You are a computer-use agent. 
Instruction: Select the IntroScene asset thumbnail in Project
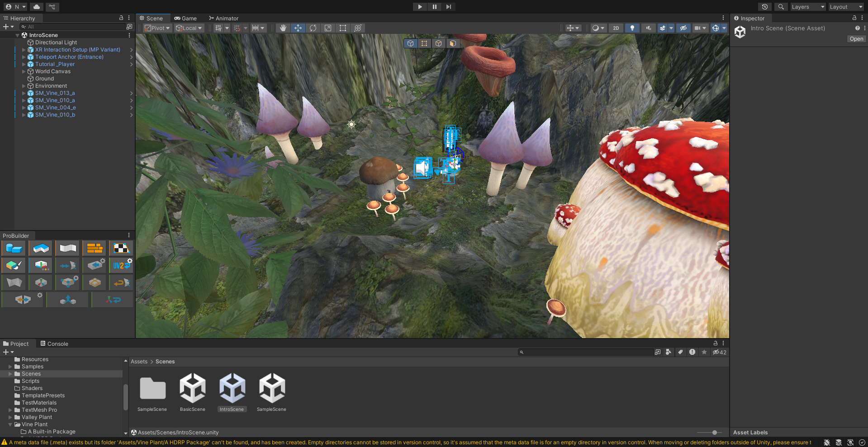[232, 388]
